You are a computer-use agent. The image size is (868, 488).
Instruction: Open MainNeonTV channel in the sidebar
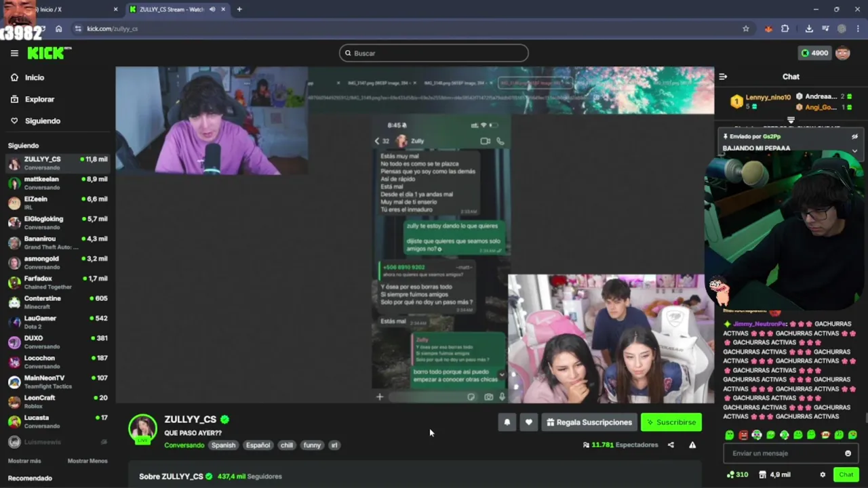(58, 382)
